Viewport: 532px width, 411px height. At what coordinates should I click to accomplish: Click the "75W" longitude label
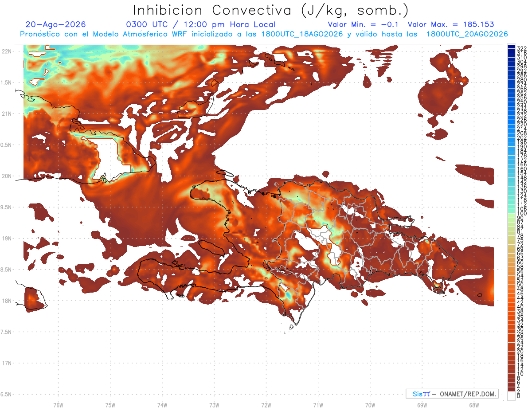pos(110,405)
